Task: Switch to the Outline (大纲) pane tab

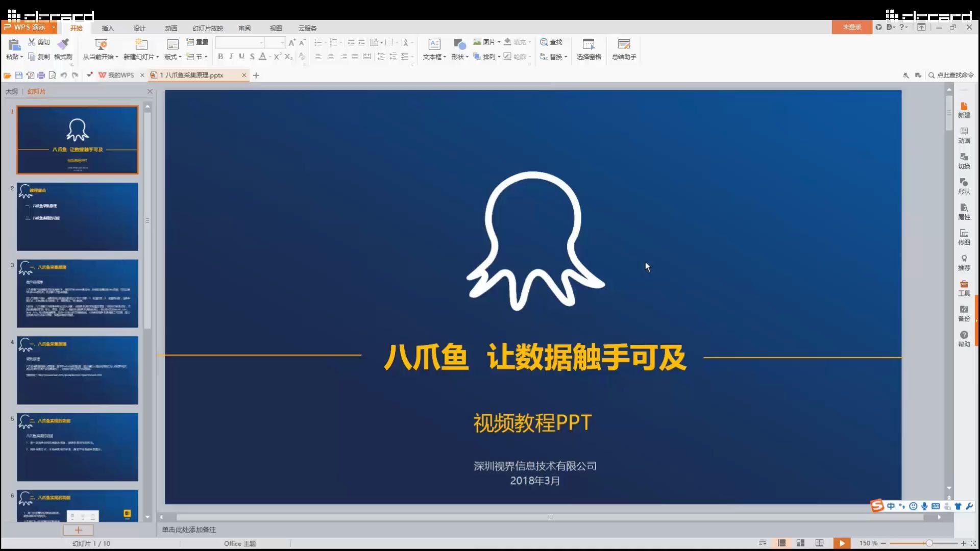Action: coord(12,91)
